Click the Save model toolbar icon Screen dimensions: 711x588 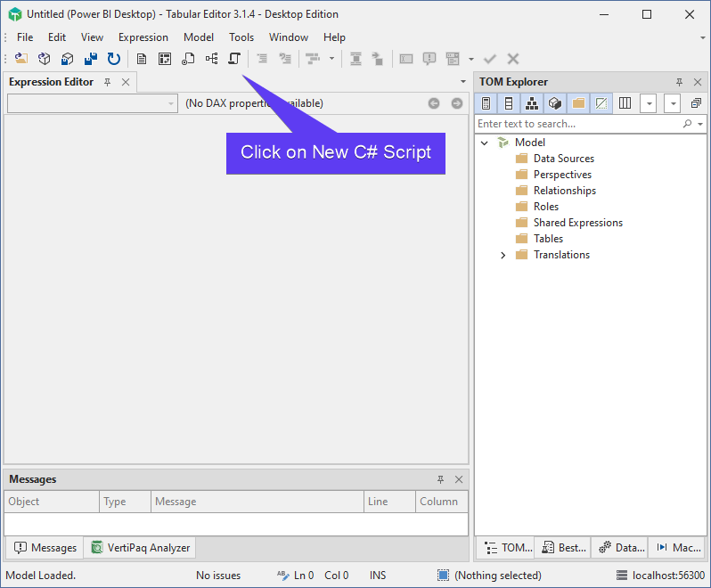(x=67, y=59)
